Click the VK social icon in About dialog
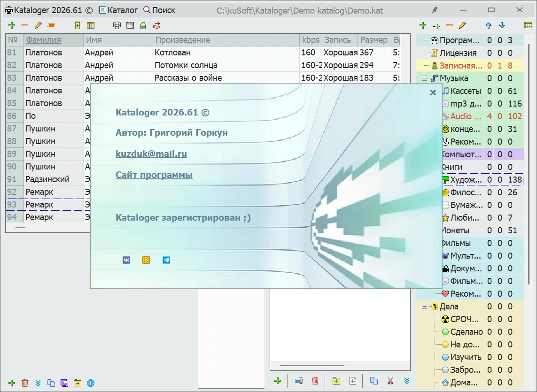This screenshot has height=392, width=537. coord(126,260)
